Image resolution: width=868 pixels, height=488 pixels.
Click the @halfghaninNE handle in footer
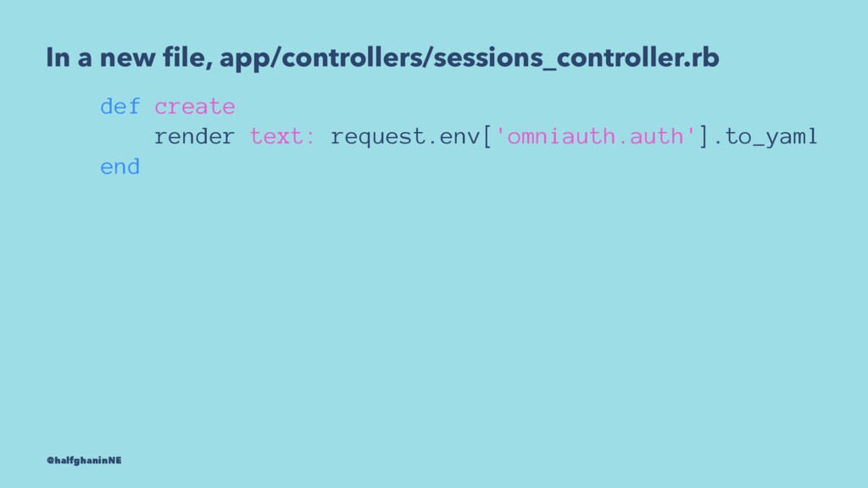[x=84, y=460]
